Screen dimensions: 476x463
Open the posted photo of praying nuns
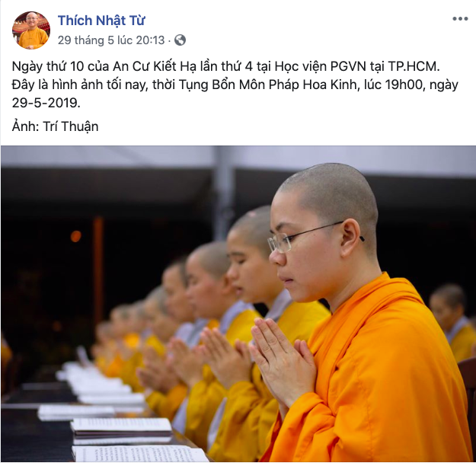(238, 304)
